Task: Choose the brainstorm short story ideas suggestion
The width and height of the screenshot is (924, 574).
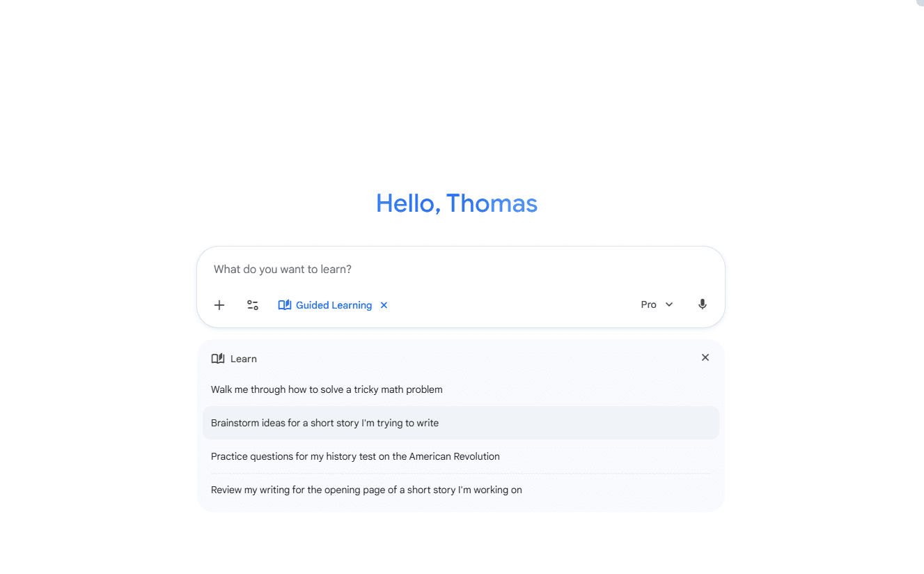Action: point(324,423)
